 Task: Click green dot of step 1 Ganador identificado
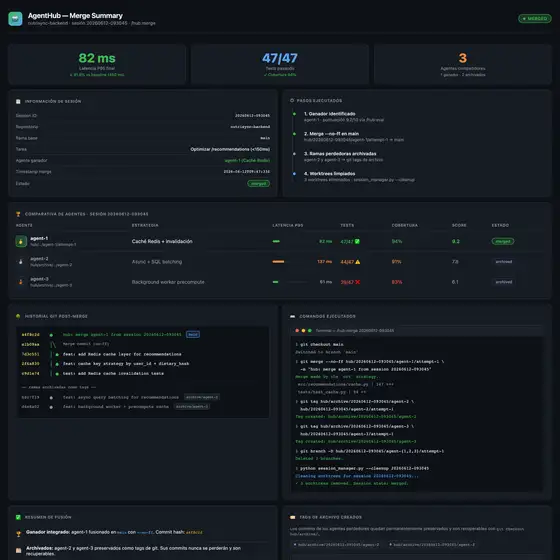click(294, 114)
